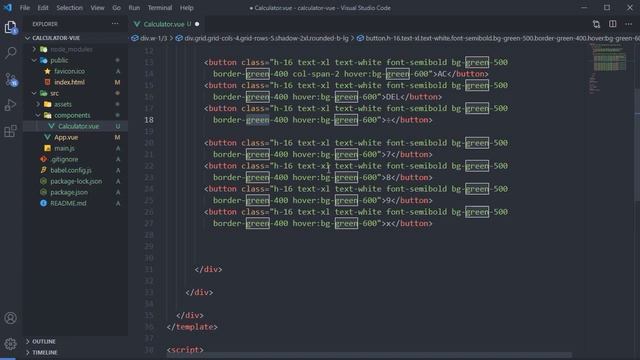Expand the TIMELINE section
640x360 pixels.
click(x=76, y=352)
